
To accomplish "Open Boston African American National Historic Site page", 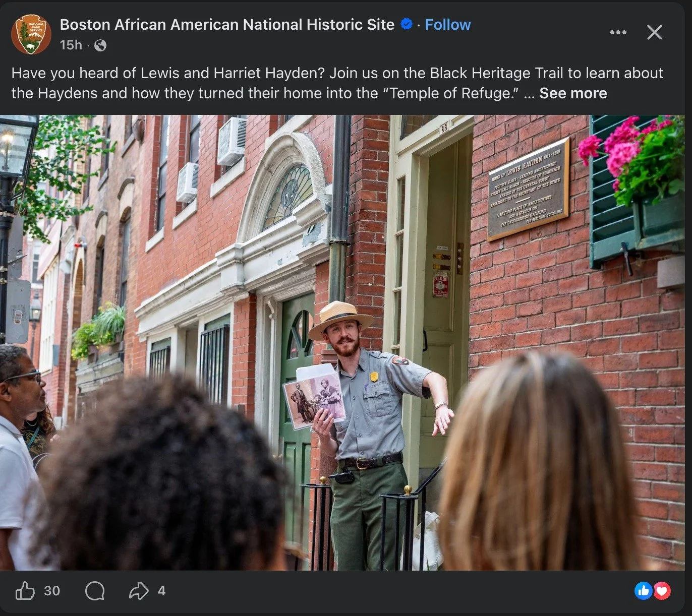I will [227, 24].
